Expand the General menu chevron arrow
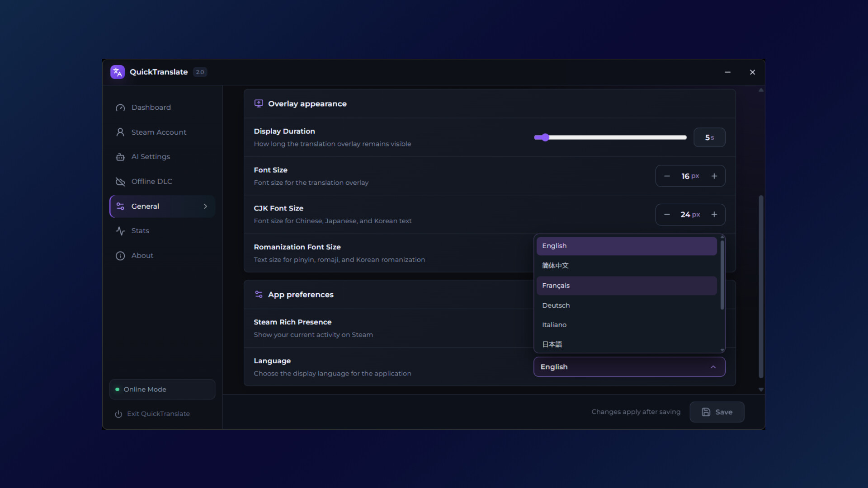868x488 pixels. pyautogui.click(x=206, y=206)
